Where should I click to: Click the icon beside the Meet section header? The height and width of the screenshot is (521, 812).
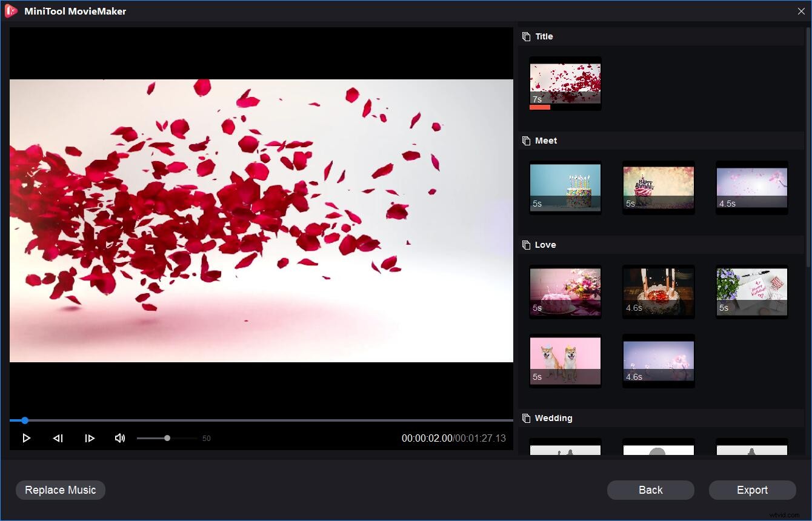tap(525, 141)
